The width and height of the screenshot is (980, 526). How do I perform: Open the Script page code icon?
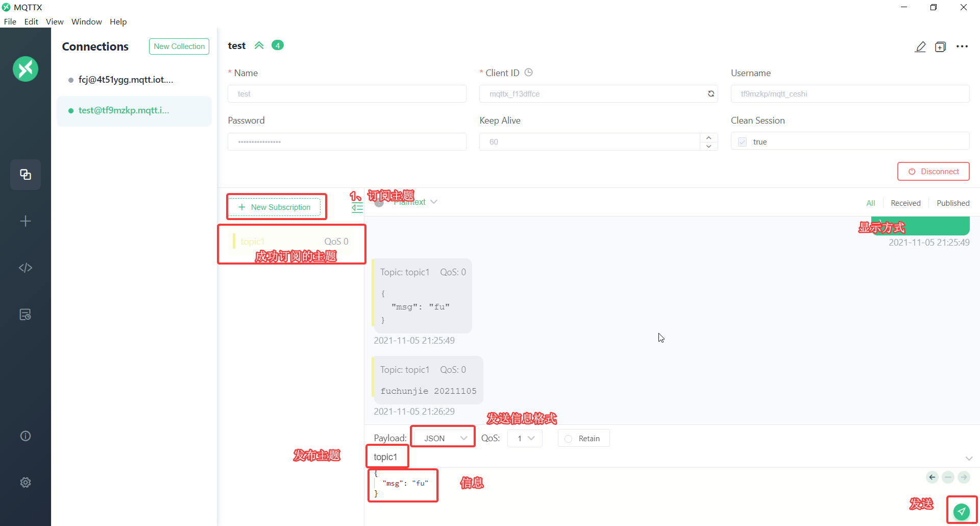click(x=26, y=268)
